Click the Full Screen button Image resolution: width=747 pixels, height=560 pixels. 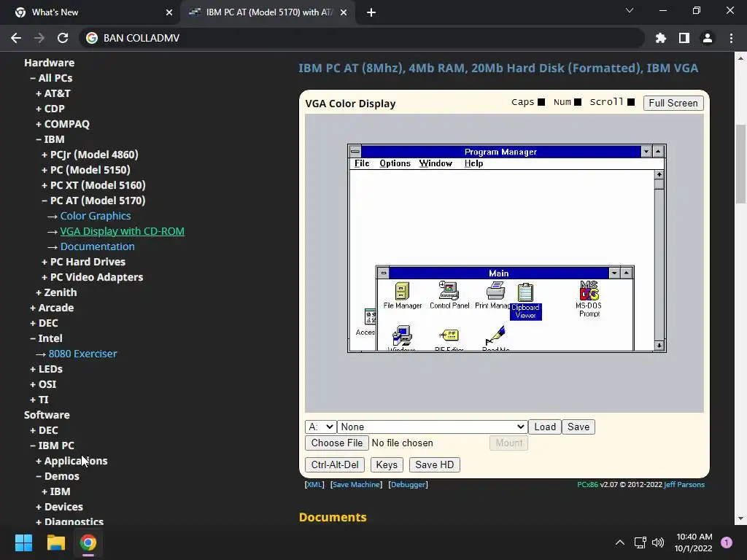point(673,103)
